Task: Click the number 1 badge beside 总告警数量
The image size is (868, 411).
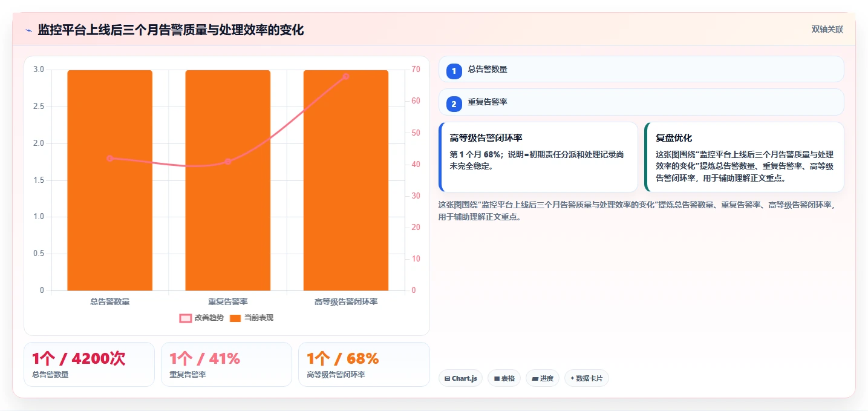Action: (x=454, y=70)
